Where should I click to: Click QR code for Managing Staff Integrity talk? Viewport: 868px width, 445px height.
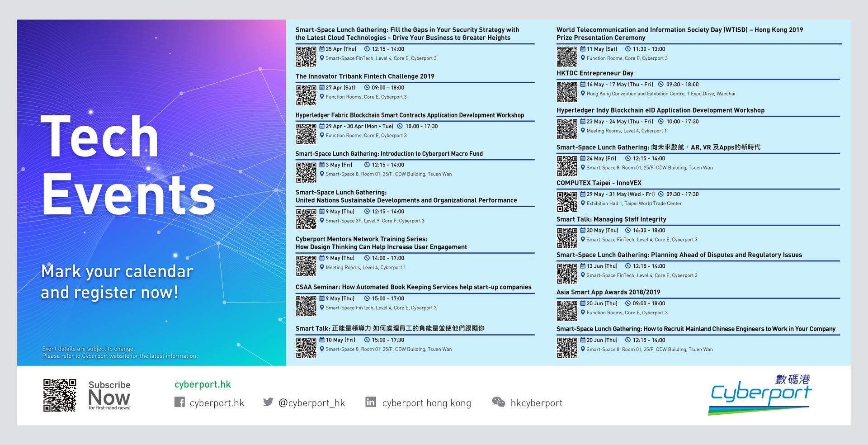567,238
